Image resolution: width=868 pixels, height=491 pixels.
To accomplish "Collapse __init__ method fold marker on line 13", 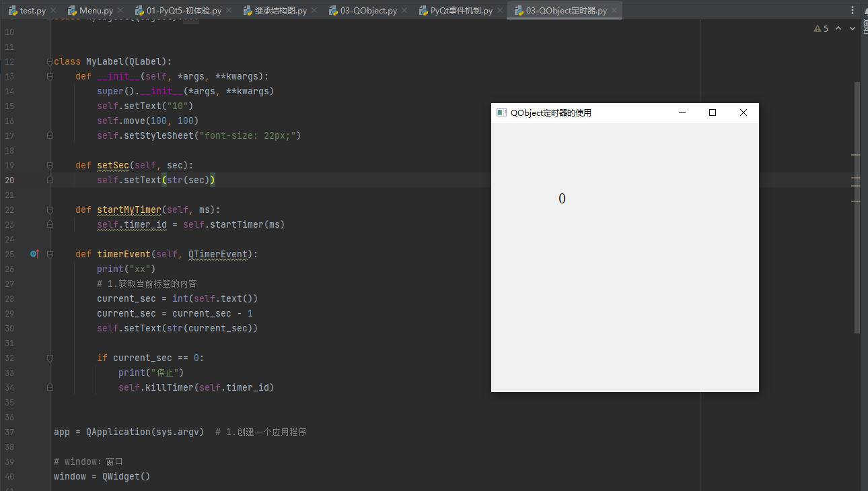I will 50,77.
